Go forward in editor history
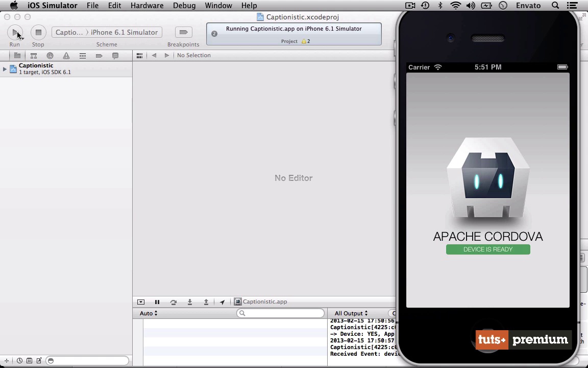The width and height of the screenshot is (588, 368). (167, 56)
